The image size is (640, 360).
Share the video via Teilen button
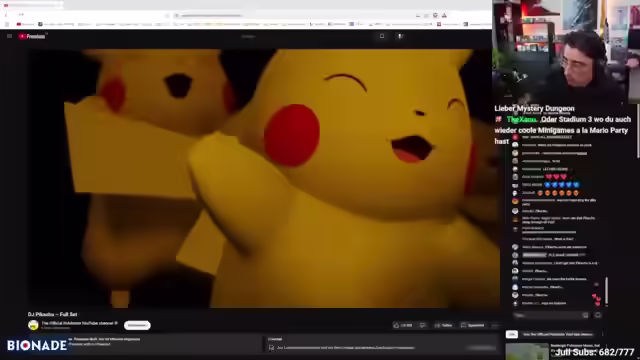443,325
